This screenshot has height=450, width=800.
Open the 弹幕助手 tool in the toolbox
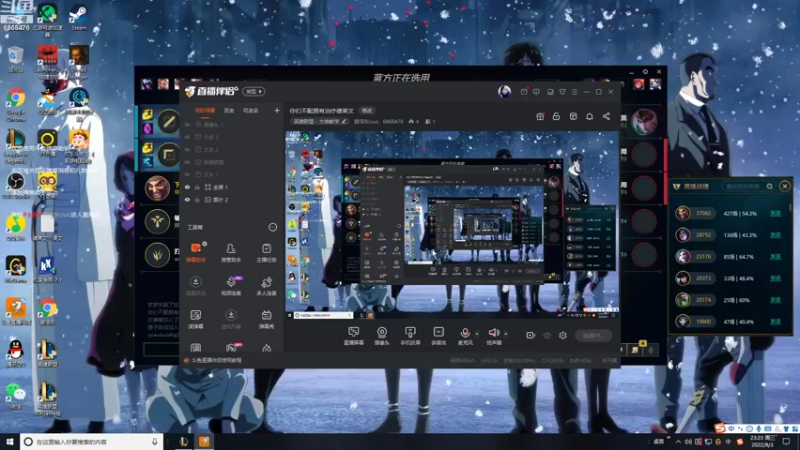(x=196, y=252)
